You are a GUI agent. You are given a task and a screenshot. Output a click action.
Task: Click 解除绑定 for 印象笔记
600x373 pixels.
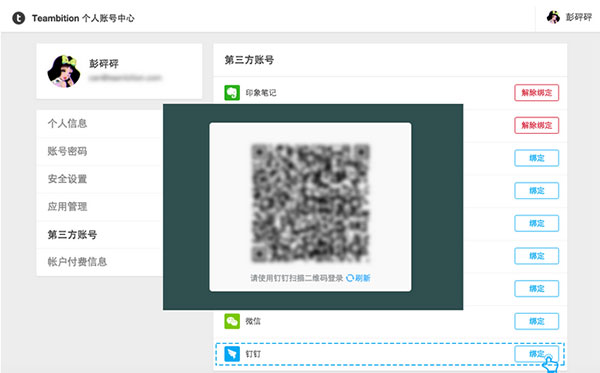536,93
